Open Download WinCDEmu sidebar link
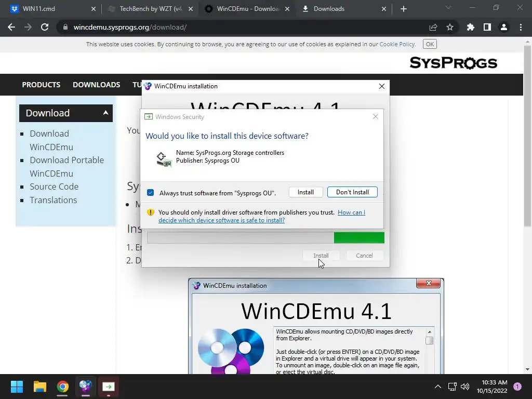This screenshot has height=399, width=532. (x=51, y=140)
